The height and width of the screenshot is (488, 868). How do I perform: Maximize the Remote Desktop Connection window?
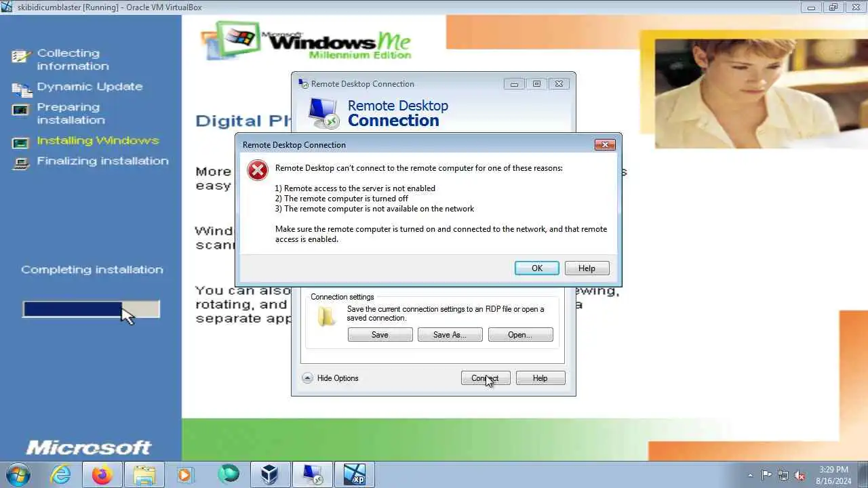coord(536,84)
